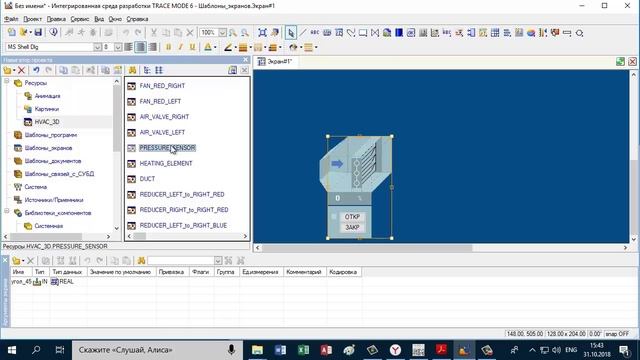Select HEATING_ELEMENT component

coord(166,163)
